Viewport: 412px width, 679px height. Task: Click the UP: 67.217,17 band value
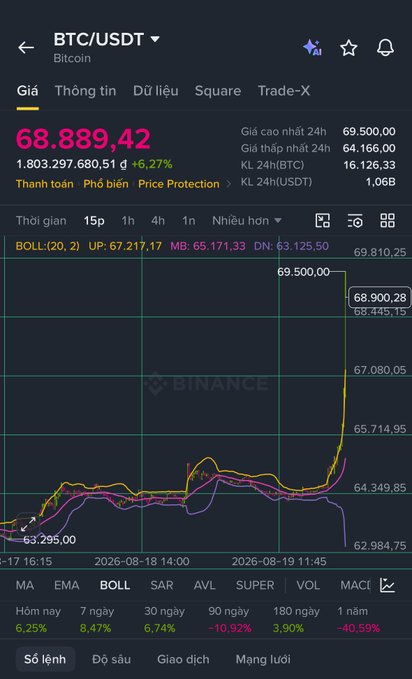pyautogui.click(x=125, y=246)
